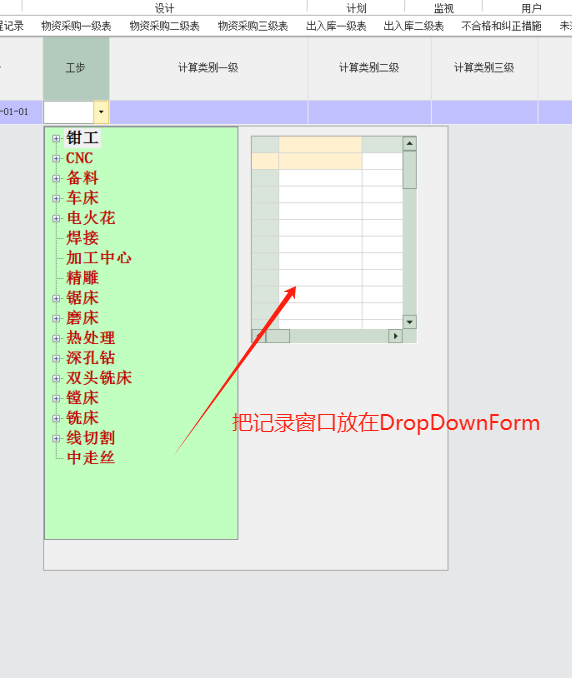Select 中走丝 tree item
This screenshot has height=678, width=572.
click(90, 457)
